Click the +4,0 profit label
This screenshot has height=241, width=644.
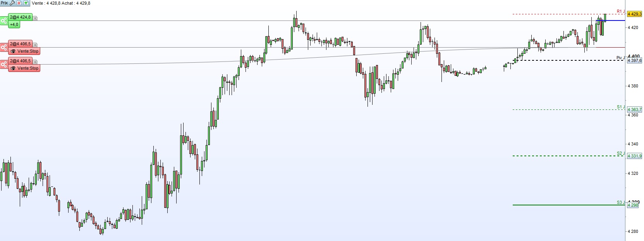14,25
